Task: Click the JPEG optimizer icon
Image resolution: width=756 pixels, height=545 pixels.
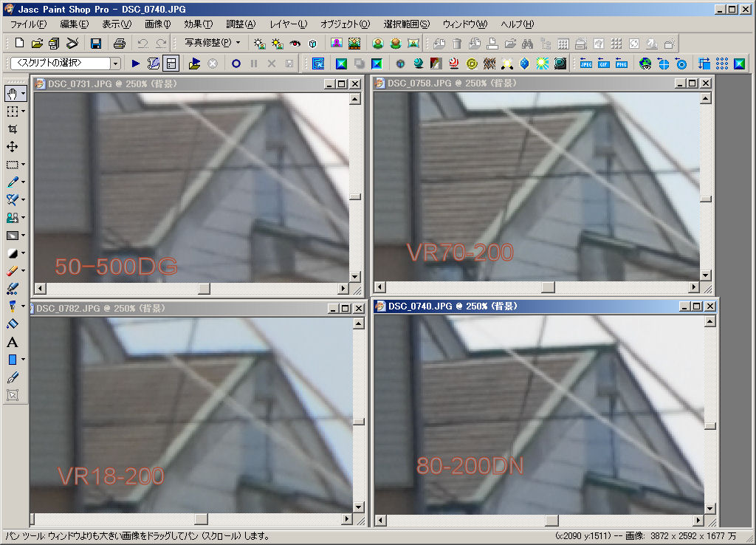Action: (586, 64)
